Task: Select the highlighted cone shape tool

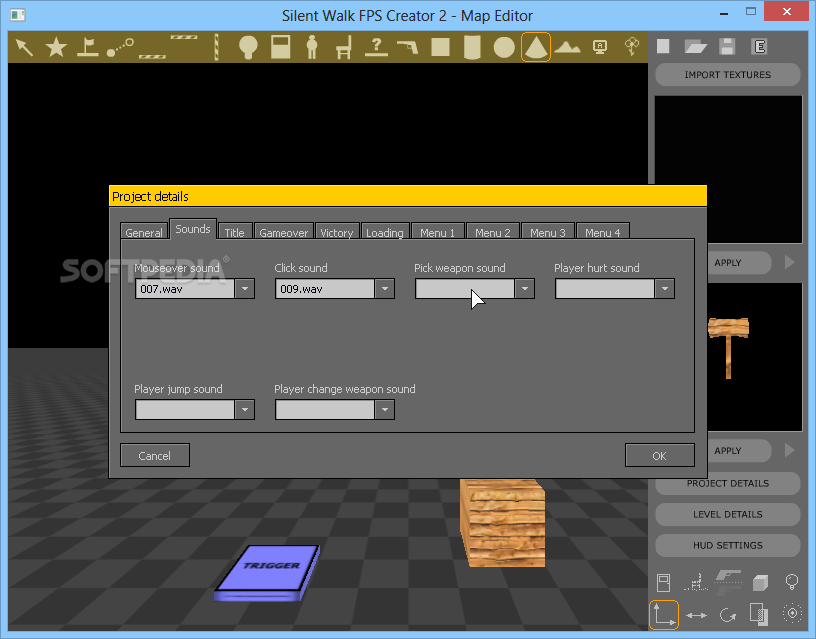Action: tap(536, 47)
